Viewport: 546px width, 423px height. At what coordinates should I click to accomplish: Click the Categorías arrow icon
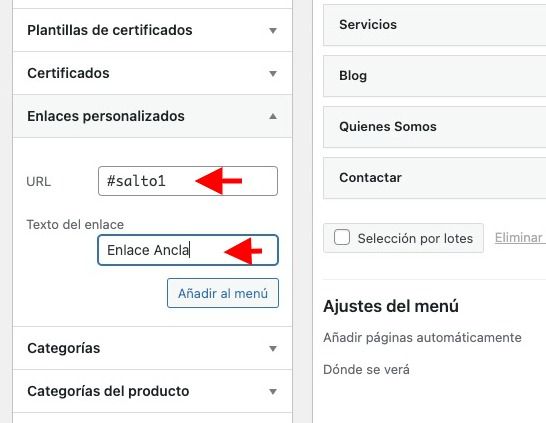click(273, 348)
